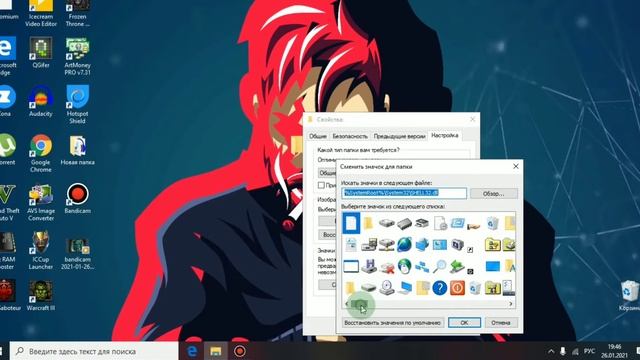Viewport: 640px width, 360px height.
Task: Select the globe with mouse icon
Action: point(404,266)
